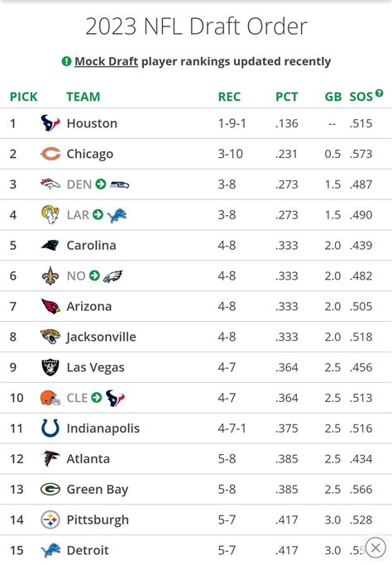Sort by the PCT column header
The width and height of the screenshot is (392, 565).
[x=287, y=97]
